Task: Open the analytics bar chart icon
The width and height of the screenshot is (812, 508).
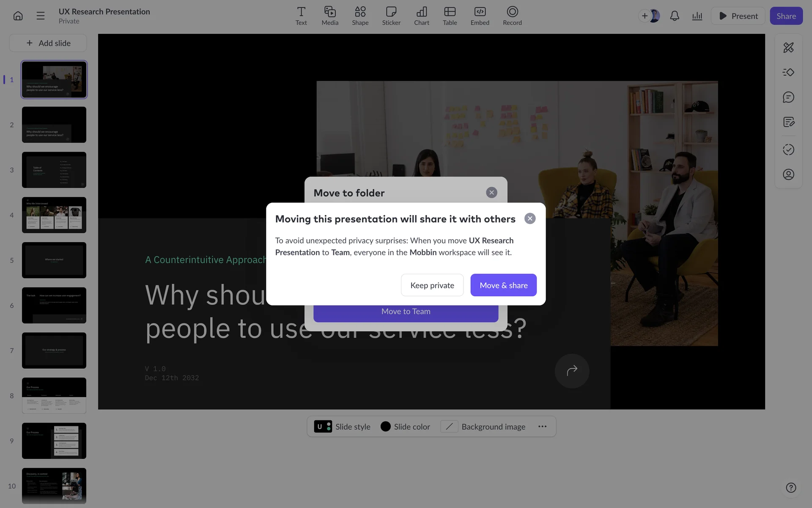Action: coord(697,16)
